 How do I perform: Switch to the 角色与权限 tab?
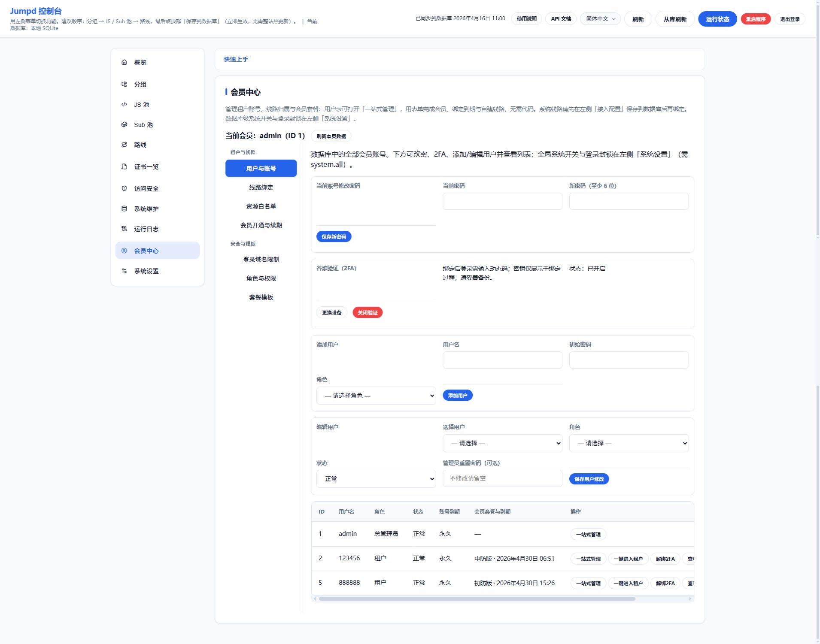click(261, 278)
